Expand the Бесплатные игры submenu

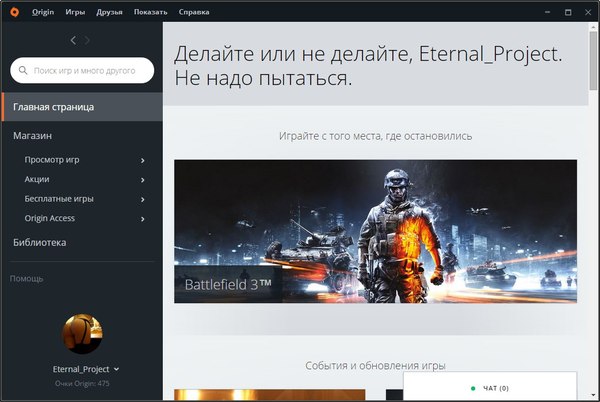click(x=143, y=199)
